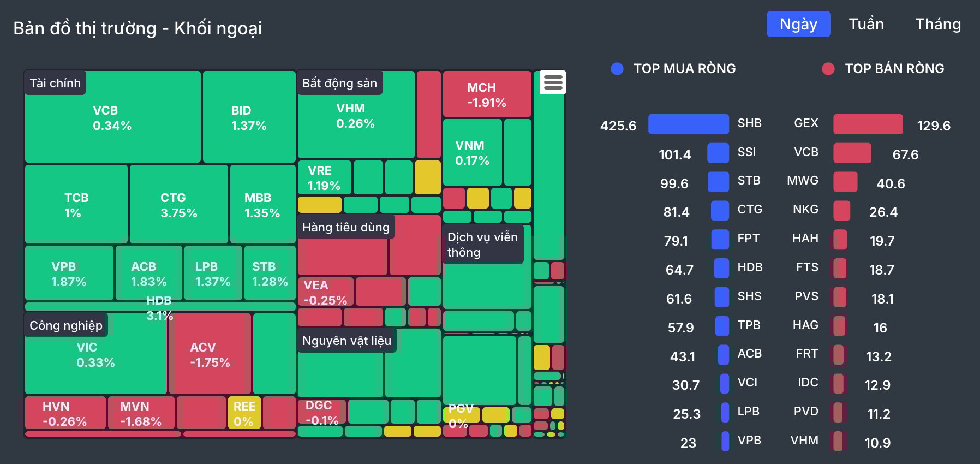Switch to the Tháng tab
The image size is (980, 464).
pyautogui.click(x=938, y=24)
